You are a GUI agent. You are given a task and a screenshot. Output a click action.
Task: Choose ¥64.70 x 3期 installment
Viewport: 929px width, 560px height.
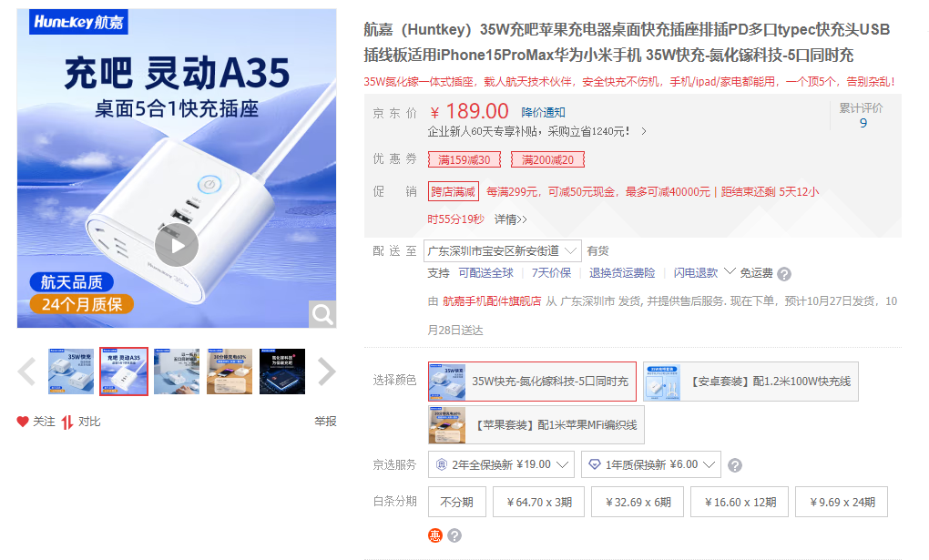click(x=538, y=502)
